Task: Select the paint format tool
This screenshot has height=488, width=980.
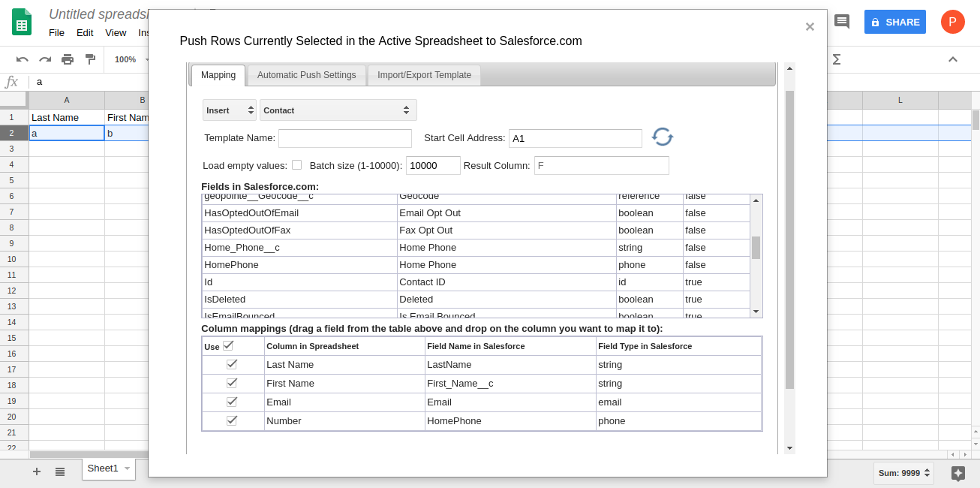Action: click(x=90, y=59)
